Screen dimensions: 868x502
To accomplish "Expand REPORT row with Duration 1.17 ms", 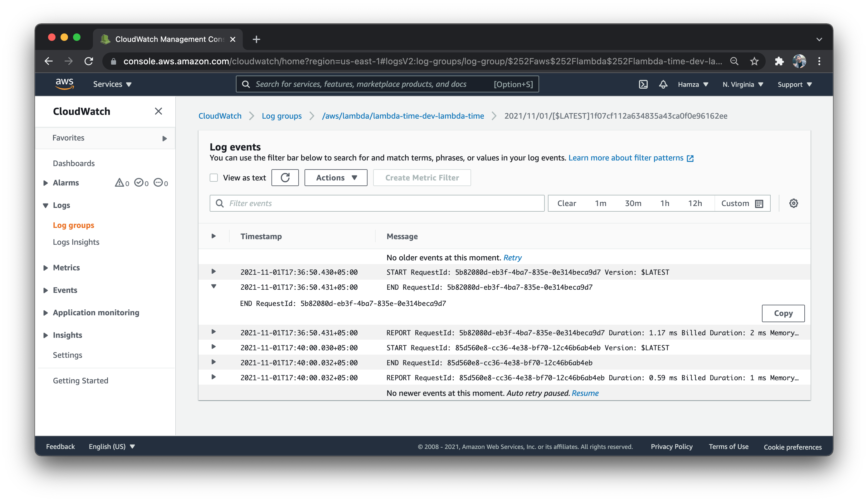I will (x=213, y=332).
